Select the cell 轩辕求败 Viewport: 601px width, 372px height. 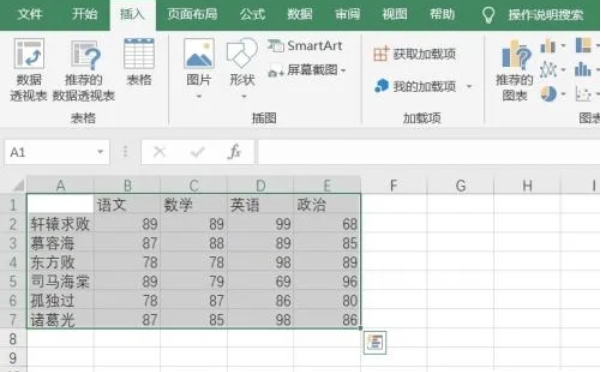60,224
